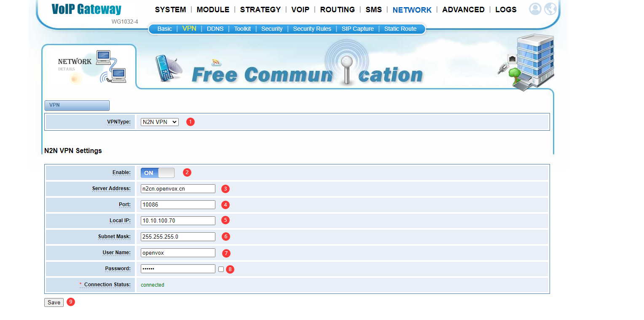This screenshot has width=644, height=320.
Task: Click the User Name input field
Action: coord(178,253)
